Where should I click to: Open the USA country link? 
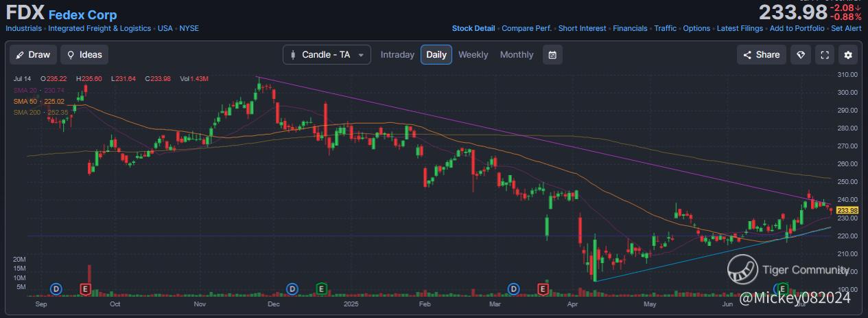pyautogui.click(x=165, y=29)
